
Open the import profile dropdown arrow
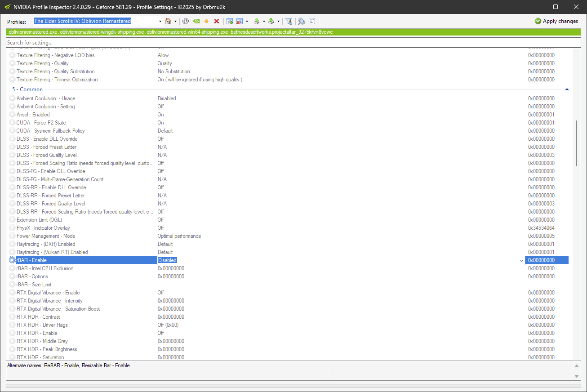[278, 21]
